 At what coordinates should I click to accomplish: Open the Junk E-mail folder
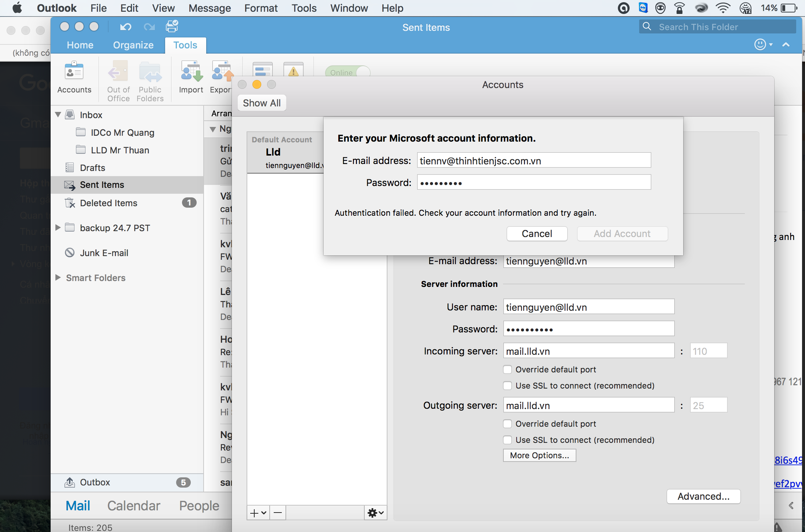pos(127,253)
